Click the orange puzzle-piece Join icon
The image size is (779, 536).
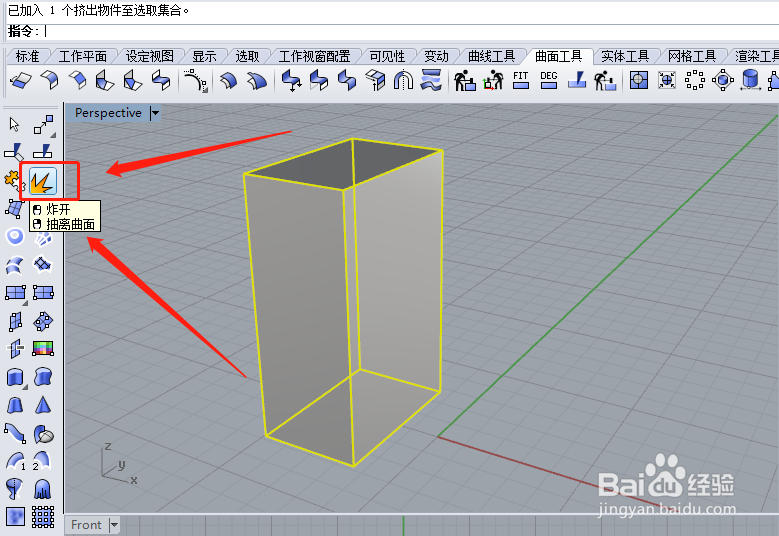(x=13, y=181)
